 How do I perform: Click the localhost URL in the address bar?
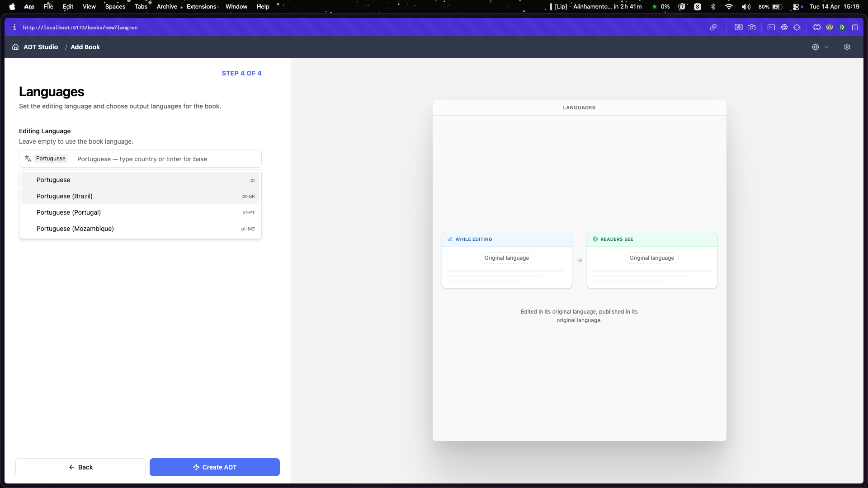80,28
